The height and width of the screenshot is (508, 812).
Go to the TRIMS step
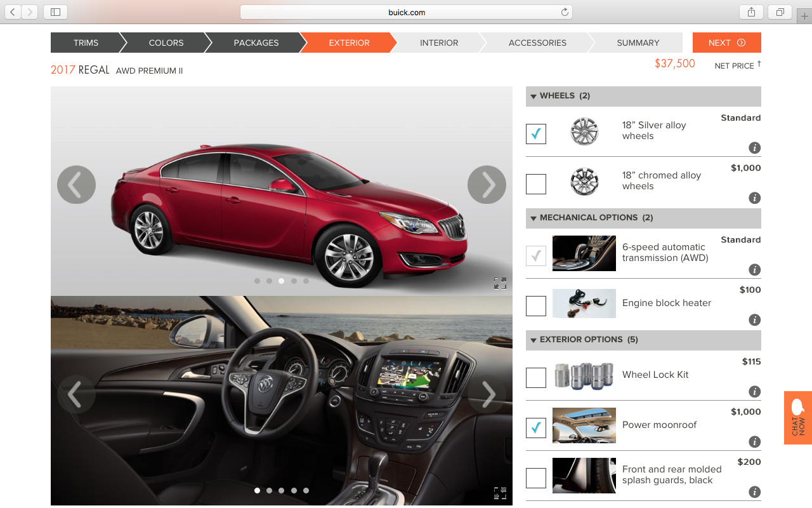[x=86, y=43]
